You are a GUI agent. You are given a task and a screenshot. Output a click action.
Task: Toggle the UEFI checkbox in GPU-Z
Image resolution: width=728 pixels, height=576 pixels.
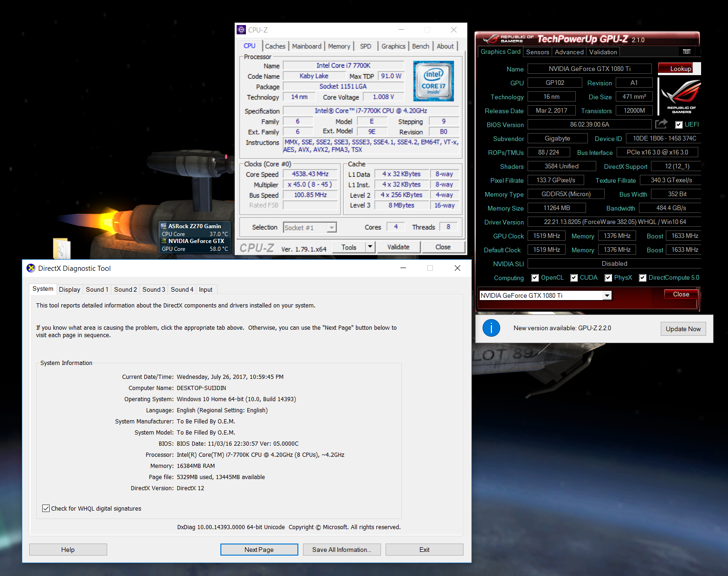point(679,125)
